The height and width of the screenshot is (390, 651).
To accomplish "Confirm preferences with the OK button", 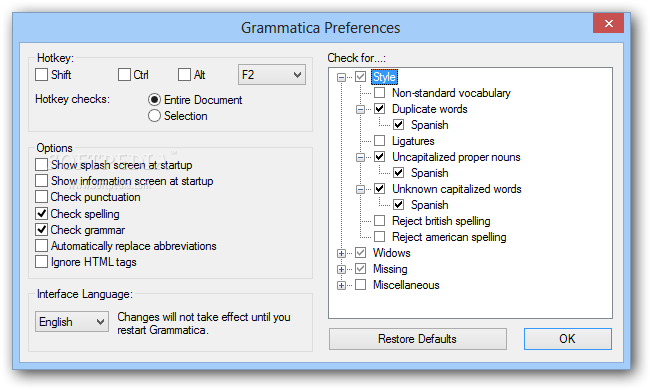I will tap(568, 339).
